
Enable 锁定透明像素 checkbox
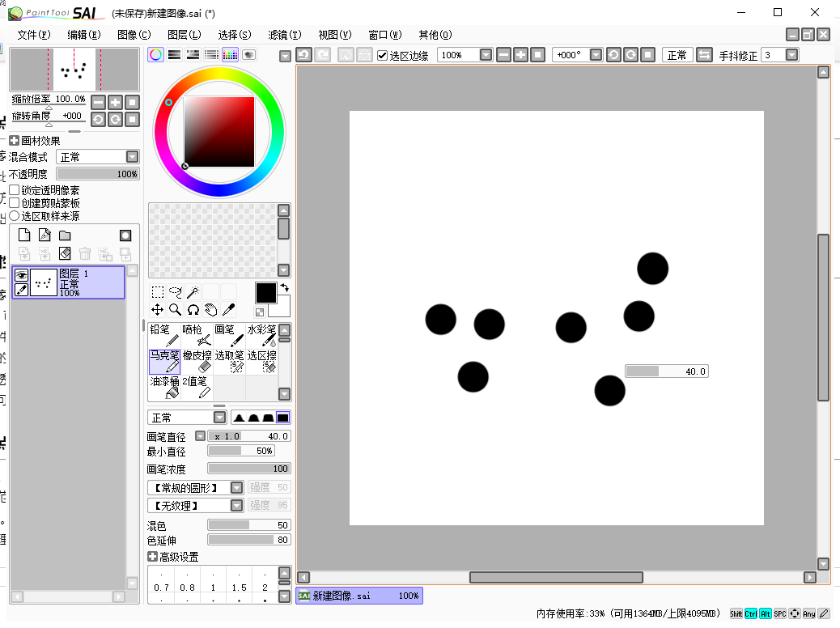coord(15,190)
